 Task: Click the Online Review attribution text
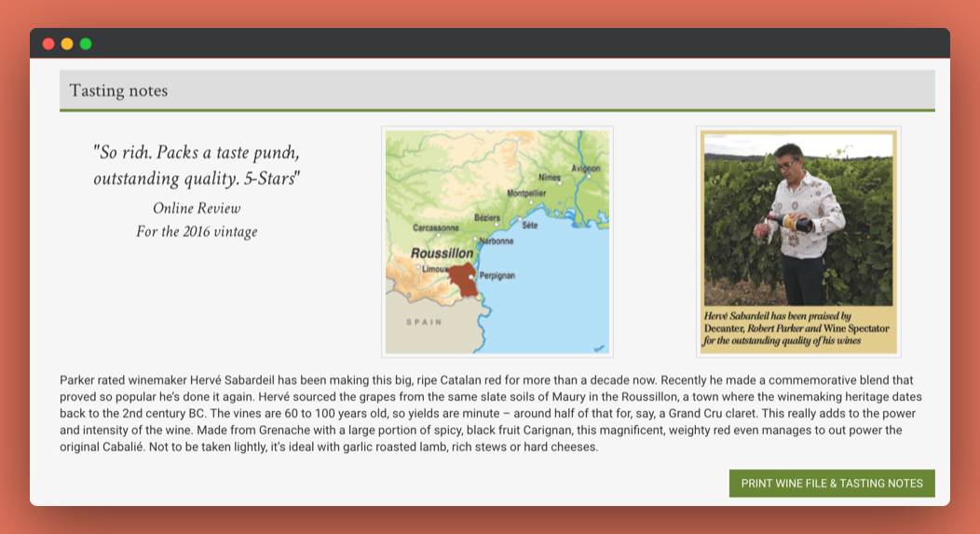tap(197, 208)
